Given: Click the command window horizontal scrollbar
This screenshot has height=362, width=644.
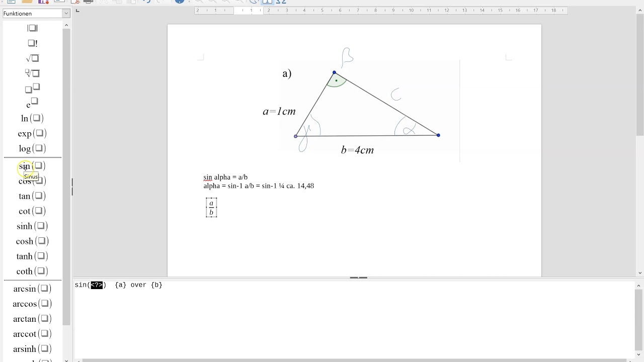Looking at the screenshot, I should 354,360.
